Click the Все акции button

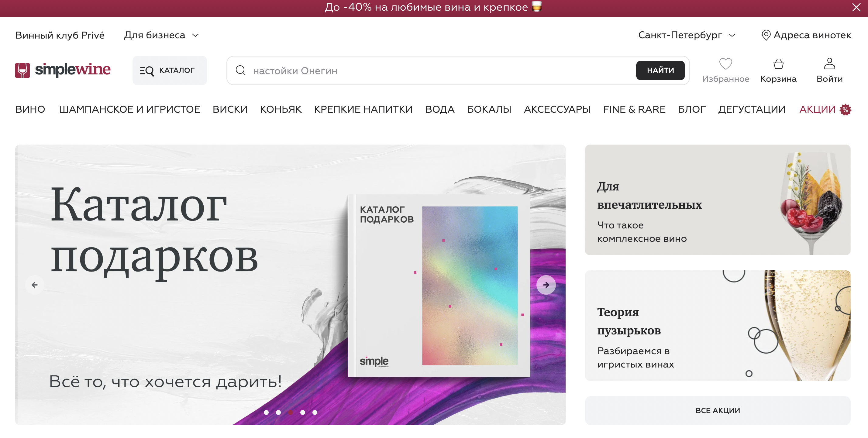(718, 411)
